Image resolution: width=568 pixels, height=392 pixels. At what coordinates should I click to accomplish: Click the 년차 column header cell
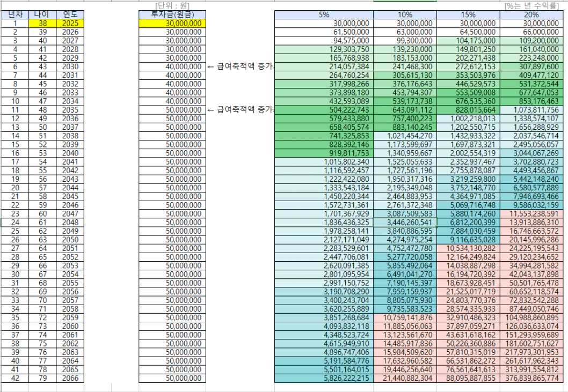pyautogui.click(x=15, y=14)
